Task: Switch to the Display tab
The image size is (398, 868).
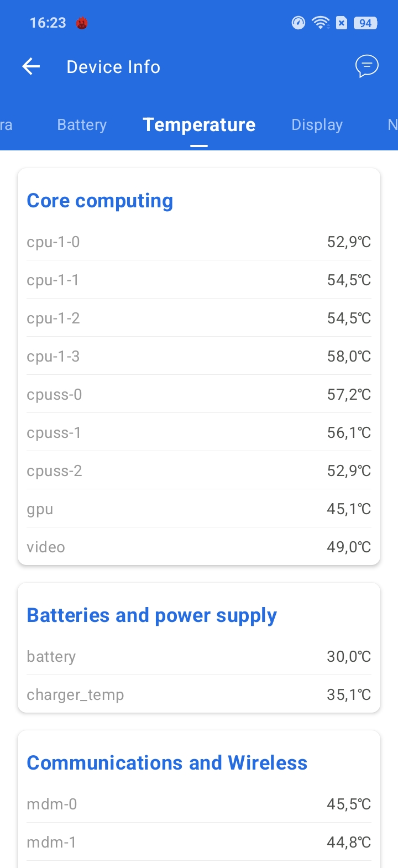Action: pyautogui.click(x=317, y=125)
